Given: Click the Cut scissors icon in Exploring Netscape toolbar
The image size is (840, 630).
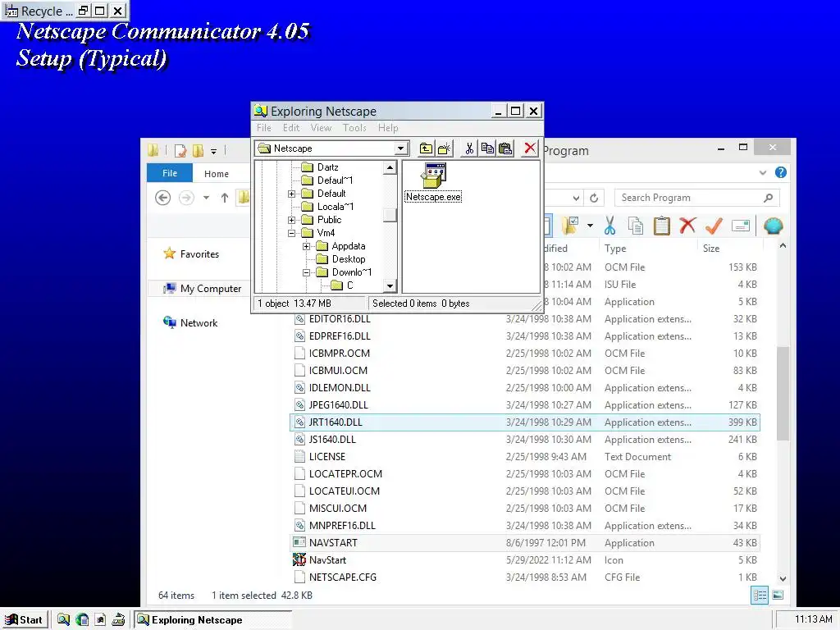Looking at the screenshot, I should click(469, 148).
